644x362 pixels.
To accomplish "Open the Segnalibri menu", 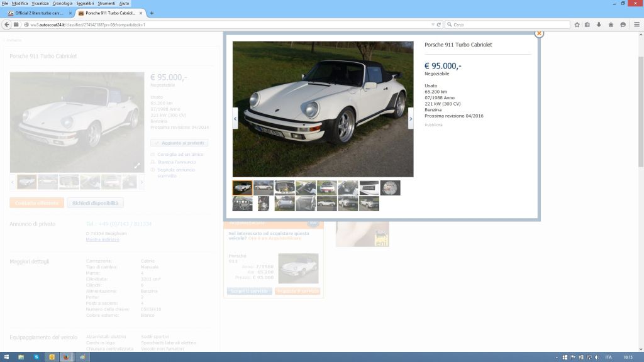I will [x=85, y=3].
